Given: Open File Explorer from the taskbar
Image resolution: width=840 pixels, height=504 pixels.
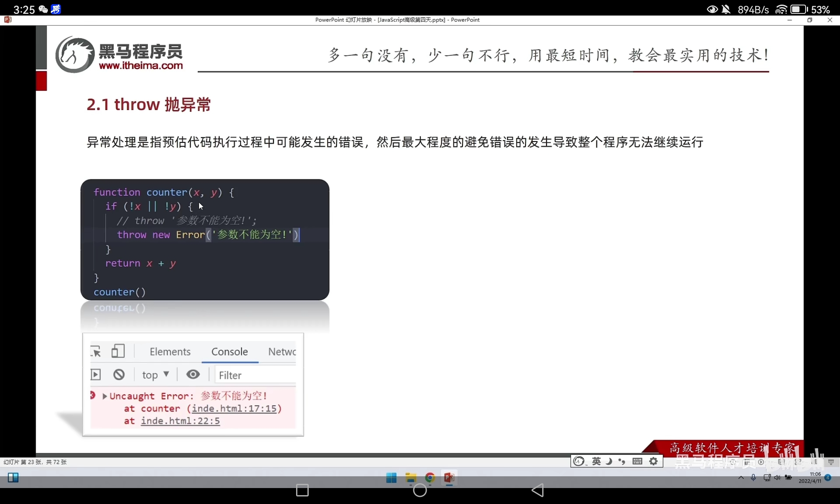Looking at the screenshot, I should [411, 478].
